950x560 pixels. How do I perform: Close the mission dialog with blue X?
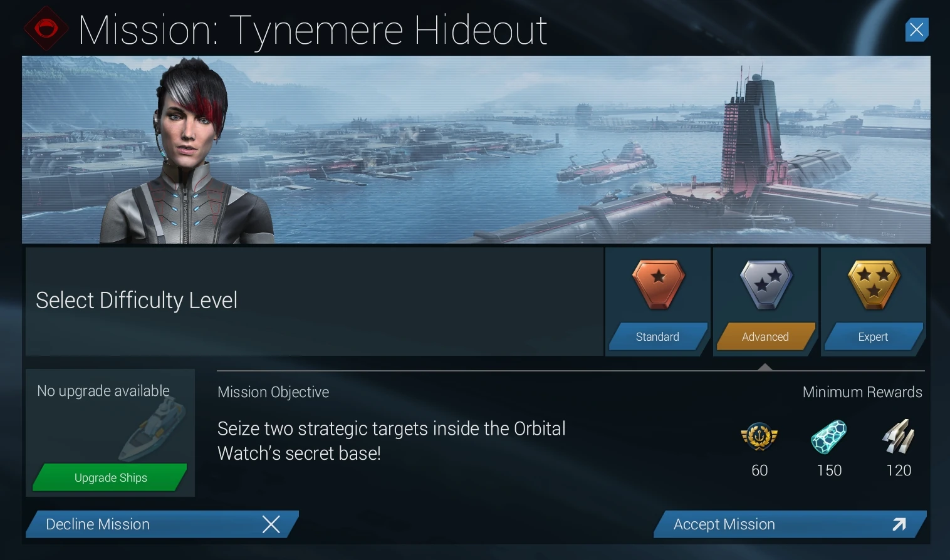tap(917, 29)
